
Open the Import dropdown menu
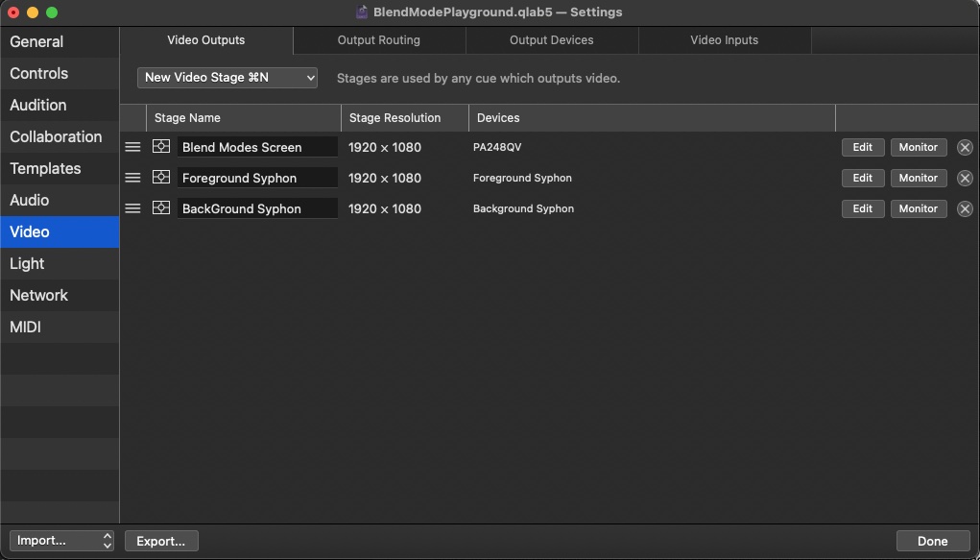pos(61,541)
